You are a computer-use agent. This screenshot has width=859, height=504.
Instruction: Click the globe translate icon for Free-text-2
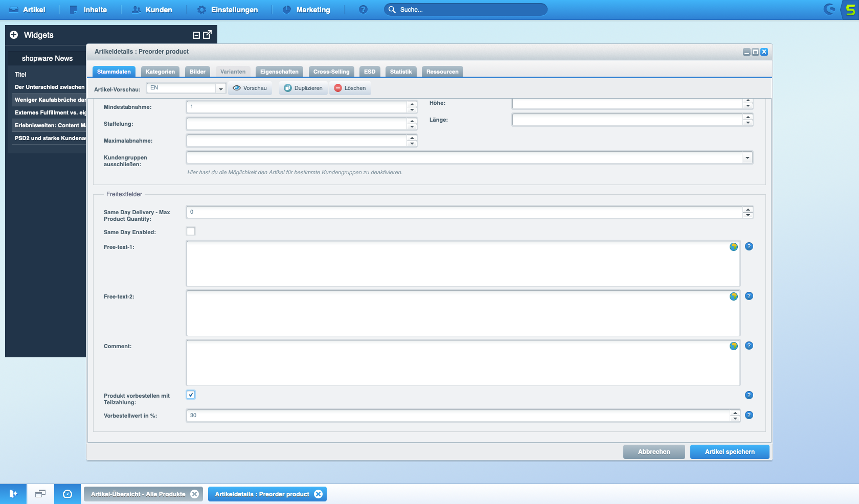pos(734,296)
